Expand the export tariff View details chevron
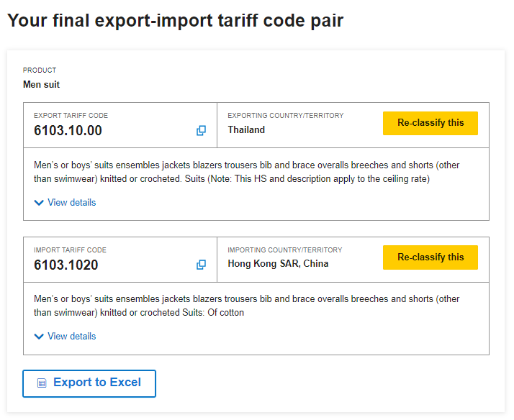The width and height of the screenshot is (514, 420). pos(39,203)
